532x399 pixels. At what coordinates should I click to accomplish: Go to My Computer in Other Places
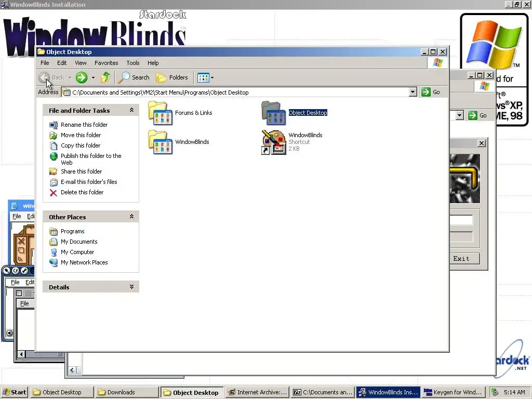point(77,252)
